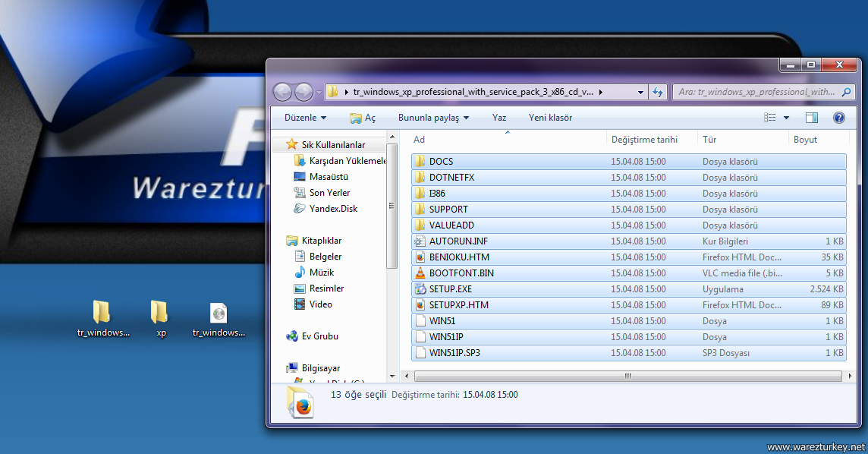The width and height of the screenshot is (868, 454).
Task: Click the Yaz toolbar button
Action: 499,118
